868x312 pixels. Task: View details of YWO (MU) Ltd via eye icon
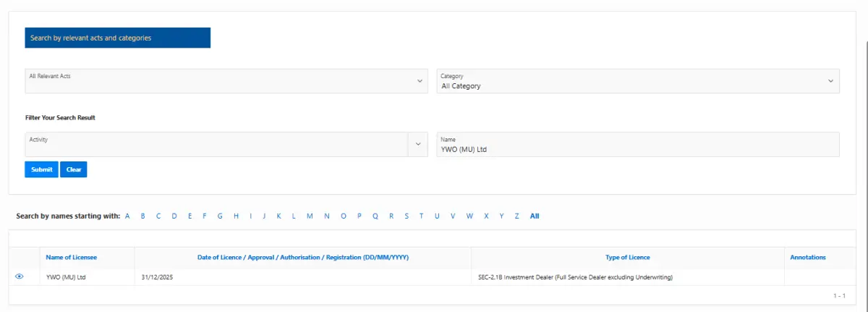click(20, 277)
